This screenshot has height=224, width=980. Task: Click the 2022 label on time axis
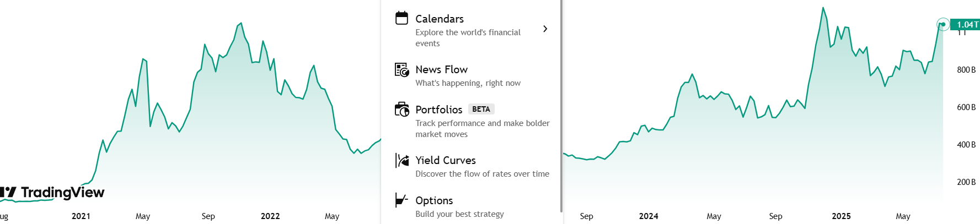tap(270, 216)
